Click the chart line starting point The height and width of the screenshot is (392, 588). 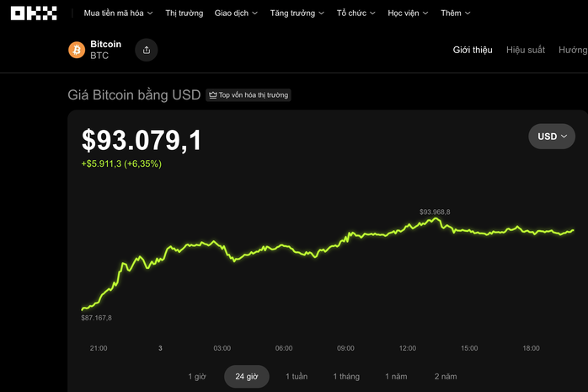click(83, 309)
